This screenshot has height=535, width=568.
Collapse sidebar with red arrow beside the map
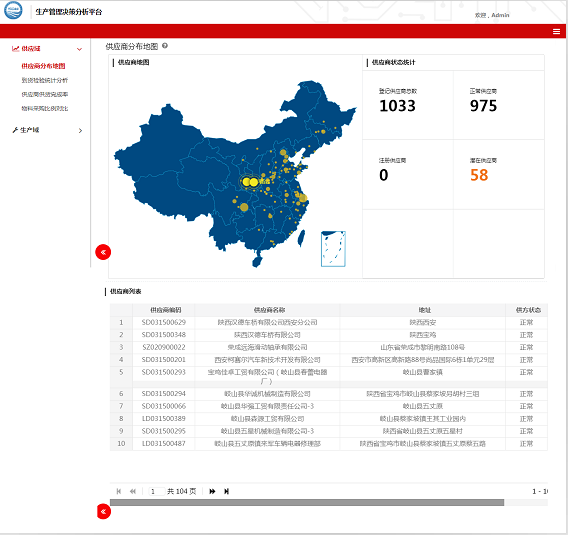pyautogui.click(x=103, y=252)
